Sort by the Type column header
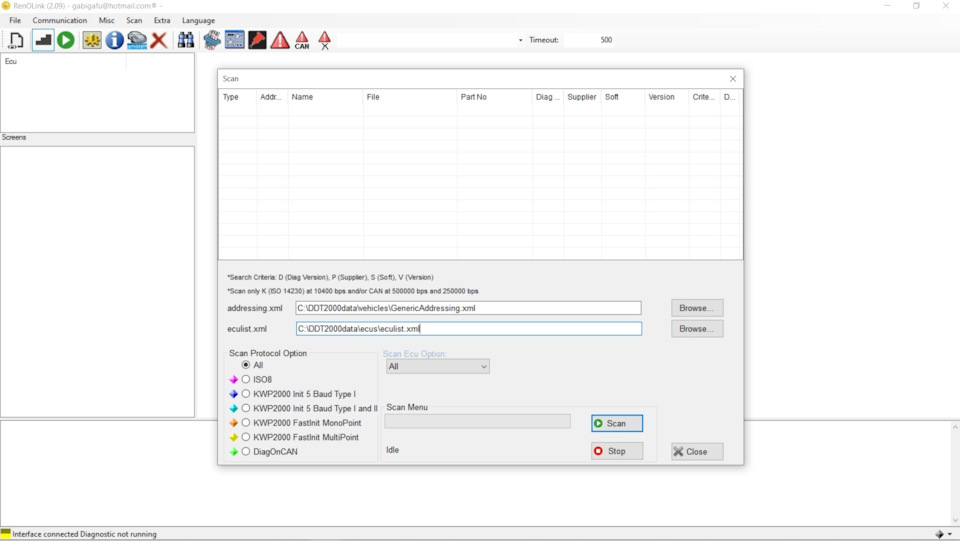Image resolution: width=960 pixels, height=543 pixels. 238,97
